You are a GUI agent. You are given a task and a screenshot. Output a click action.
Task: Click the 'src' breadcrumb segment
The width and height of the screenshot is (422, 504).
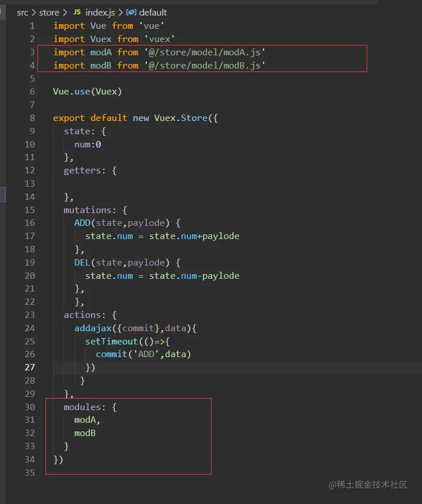pyautogui.click(x=22, y=13)
